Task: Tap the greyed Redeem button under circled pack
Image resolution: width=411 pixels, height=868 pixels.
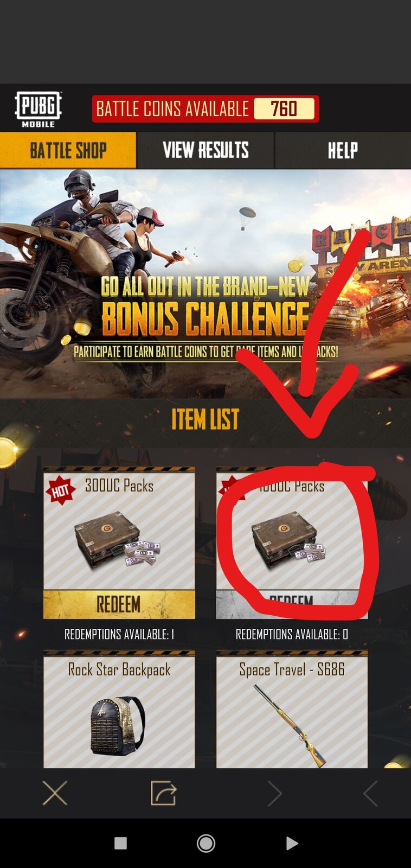Action: click(292, 604)
